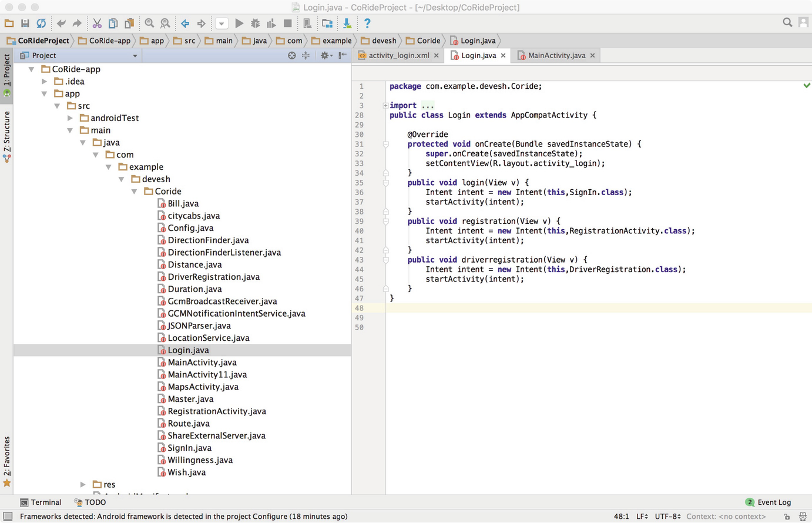Viewport: 812px width, 523px height.
Task: Click CoRideProject breadcrumb
Action: coord(38,41)
